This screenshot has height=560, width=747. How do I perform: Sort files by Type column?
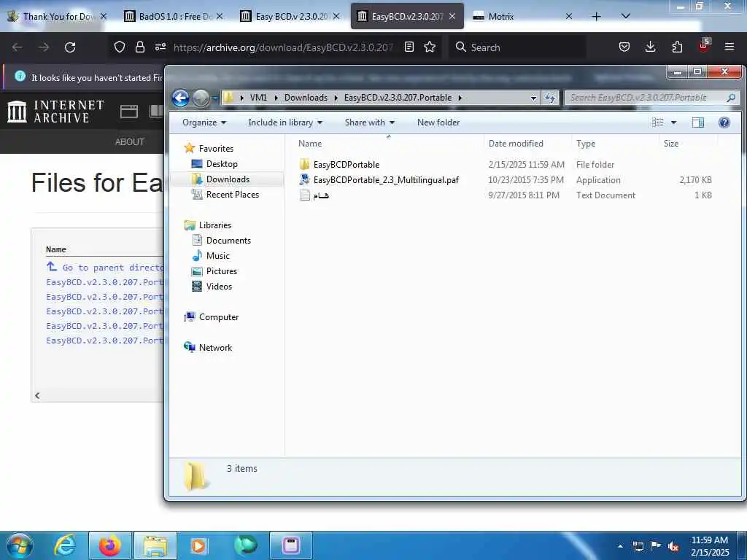pyautogui.click(x=586, y=144)
